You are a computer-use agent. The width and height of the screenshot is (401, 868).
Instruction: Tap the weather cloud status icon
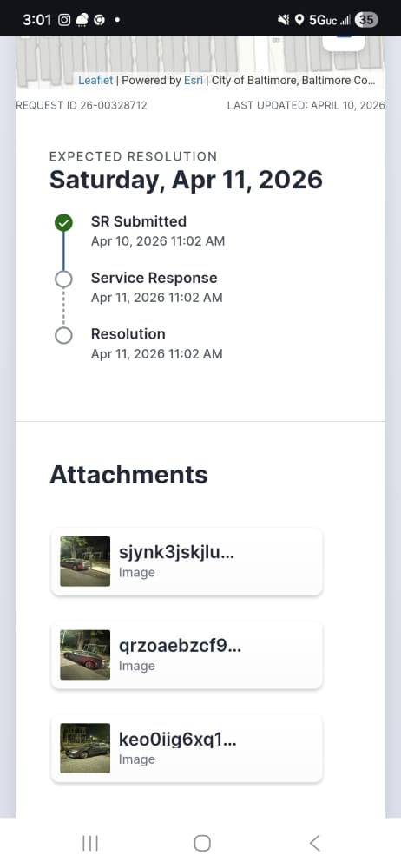[x=82, y=21]
